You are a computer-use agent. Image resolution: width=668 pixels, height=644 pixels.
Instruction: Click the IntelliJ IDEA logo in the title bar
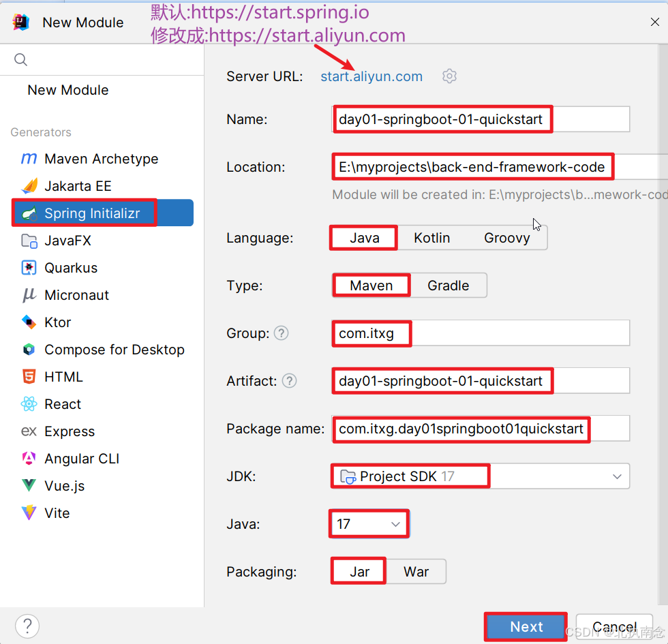(20, 22)
